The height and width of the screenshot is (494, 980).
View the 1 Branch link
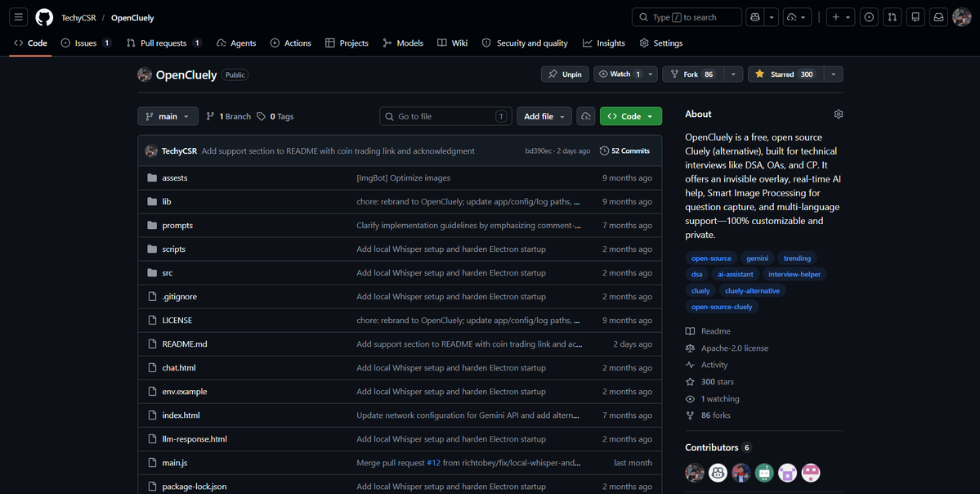point(229,116)
